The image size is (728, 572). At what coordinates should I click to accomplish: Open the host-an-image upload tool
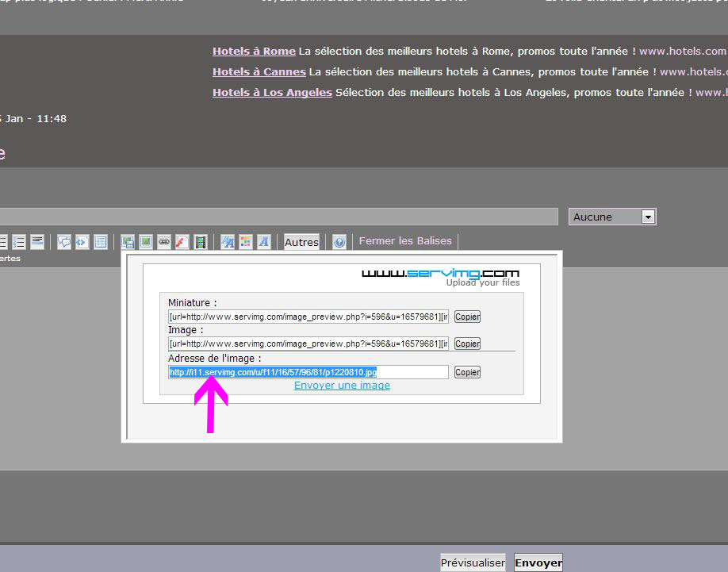coord(128,242)
